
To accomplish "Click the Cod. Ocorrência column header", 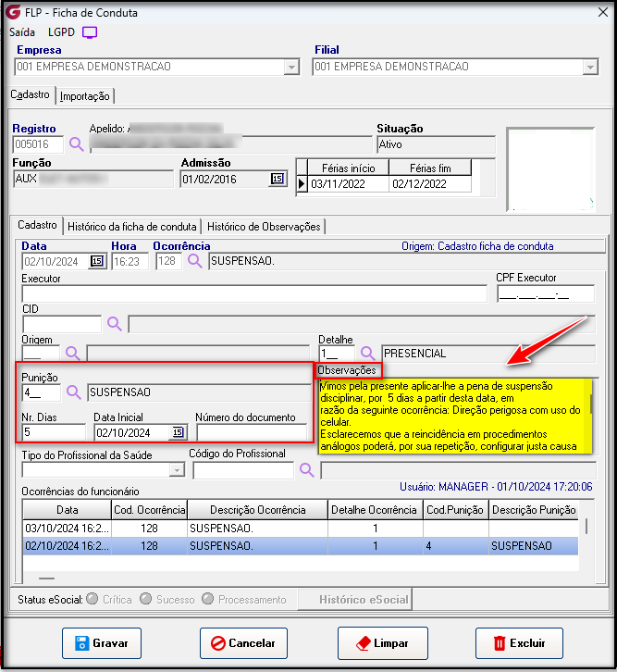I will [x=150, y=510].
